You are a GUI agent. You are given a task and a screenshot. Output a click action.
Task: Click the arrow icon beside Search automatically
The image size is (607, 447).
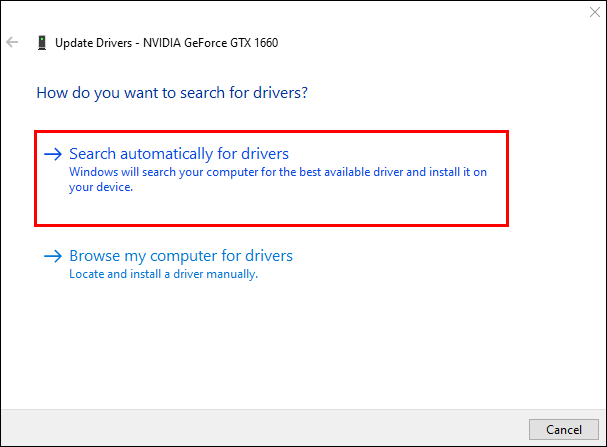(52, 154)
